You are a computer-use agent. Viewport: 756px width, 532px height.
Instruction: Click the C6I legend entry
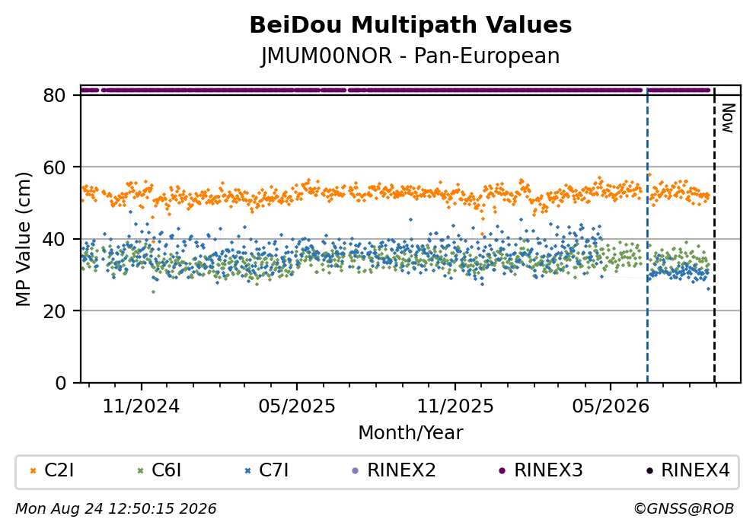[160, 470]
